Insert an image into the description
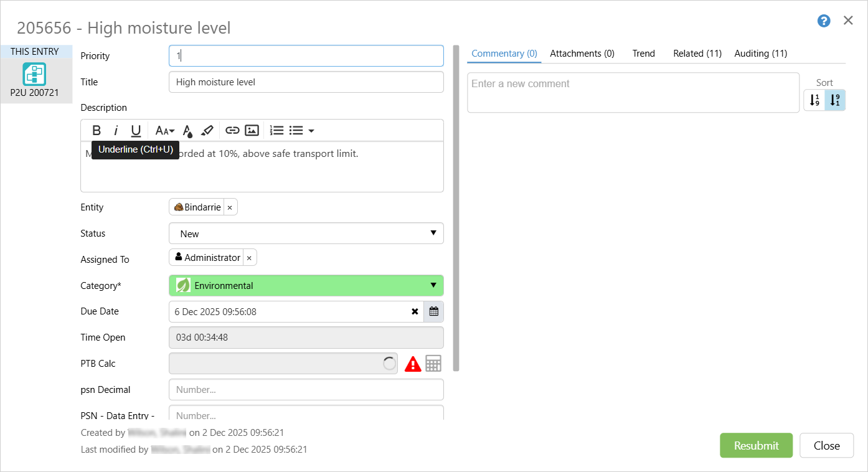Viewport: 868px width, 472px height. [252, 130]
